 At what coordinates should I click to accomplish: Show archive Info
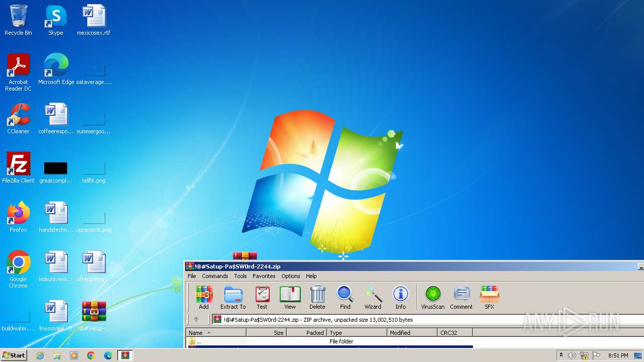(400, 297)
